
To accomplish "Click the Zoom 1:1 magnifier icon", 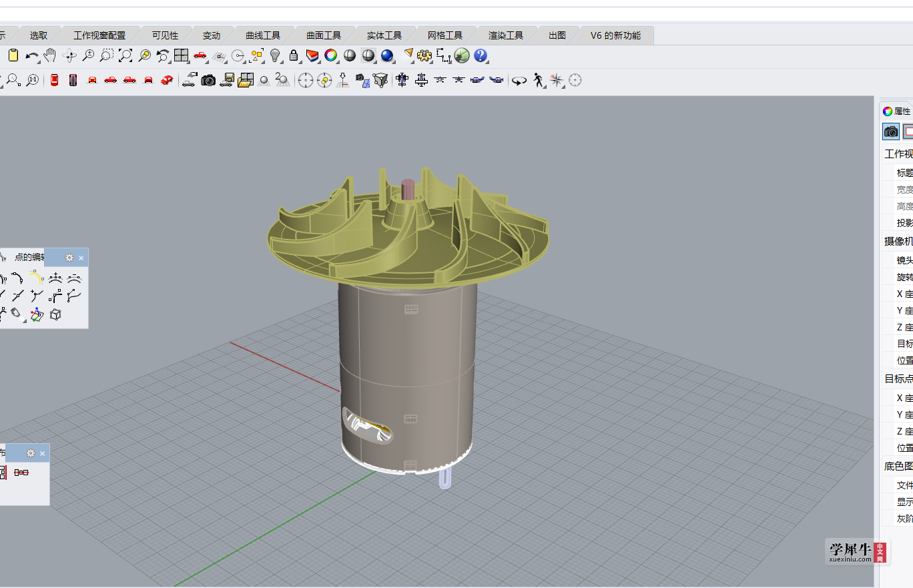I will pyautogui.click(x=33, y=80).
